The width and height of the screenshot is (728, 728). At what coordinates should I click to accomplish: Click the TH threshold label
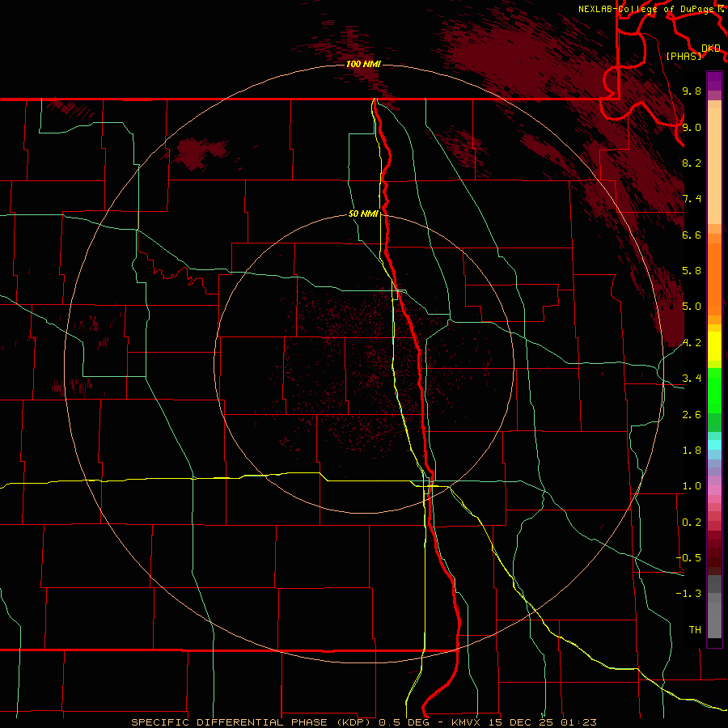click(695, 630)
